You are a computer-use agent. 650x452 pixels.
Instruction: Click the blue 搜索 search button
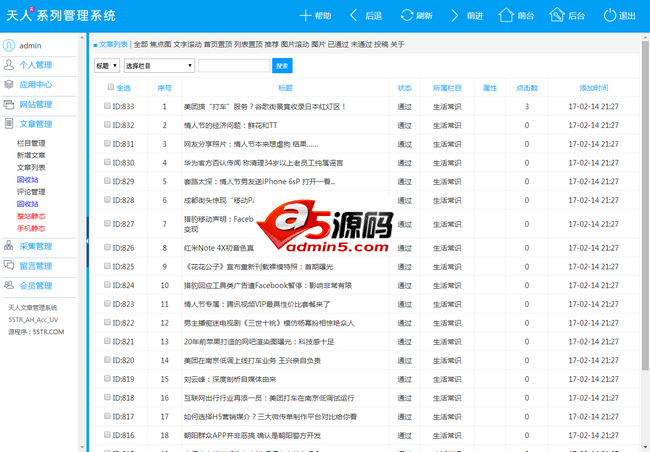282,66
